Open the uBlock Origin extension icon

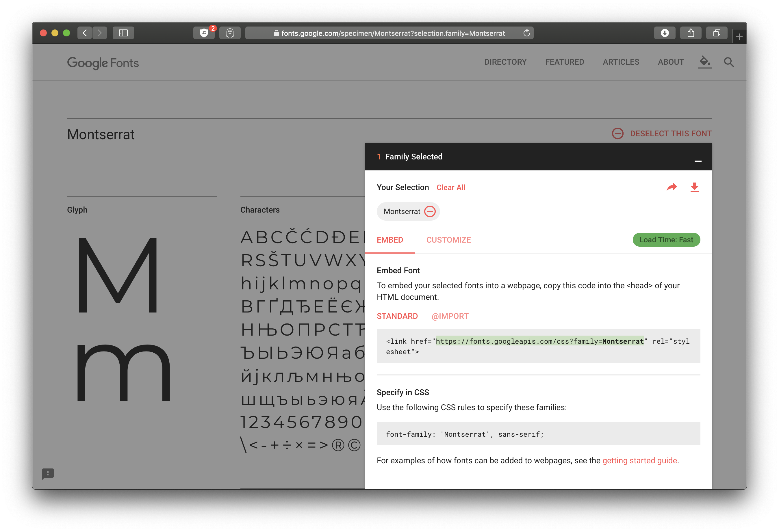tap(204, 33)
